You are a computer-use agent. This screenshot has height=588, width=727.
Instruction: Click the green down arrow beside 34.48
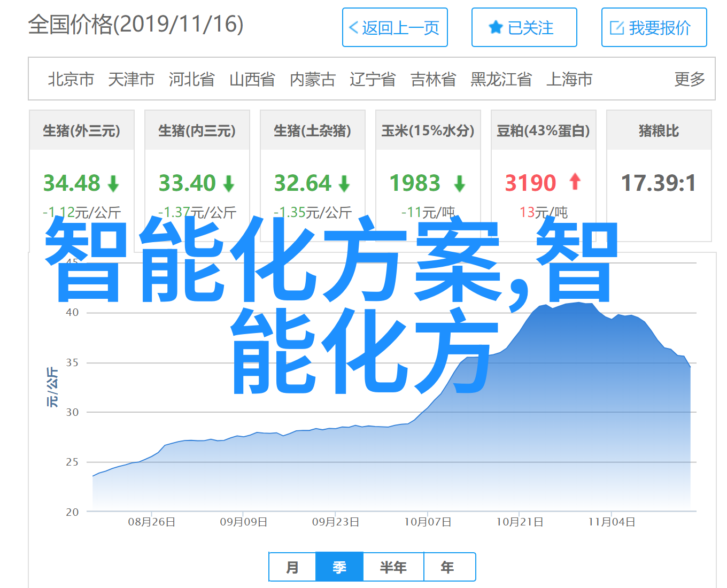point(113,184)
